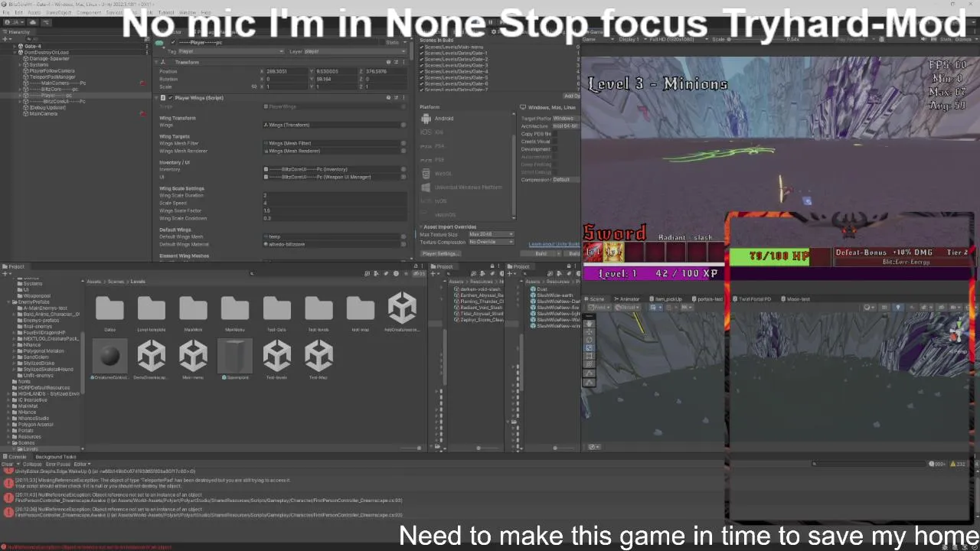
Task: Open the Max Texture Size dropdown
Action: 491,234
